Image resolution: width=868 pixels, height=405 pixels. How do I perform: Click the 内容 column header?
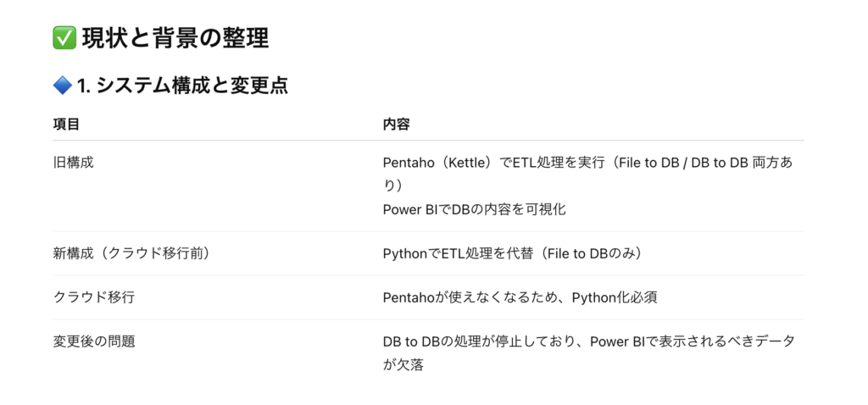[397, 124]
